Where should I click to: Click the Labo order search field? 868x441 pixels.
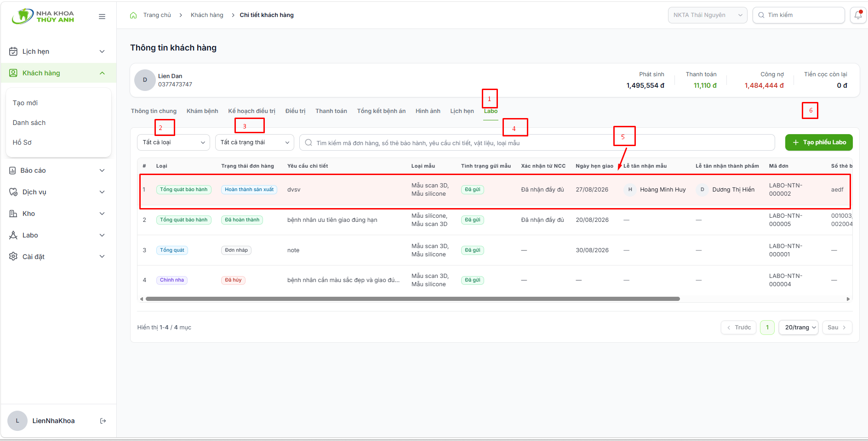click(x=537, y=142)
